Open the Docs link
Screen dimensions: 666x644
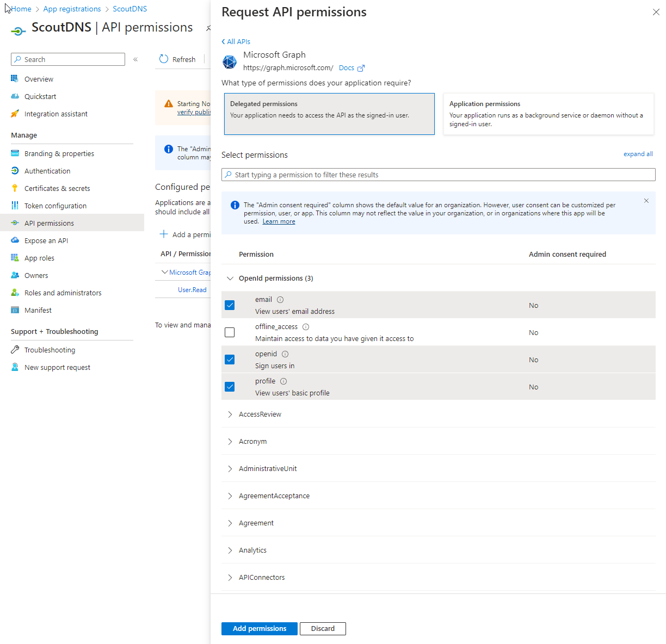point(347,68)
